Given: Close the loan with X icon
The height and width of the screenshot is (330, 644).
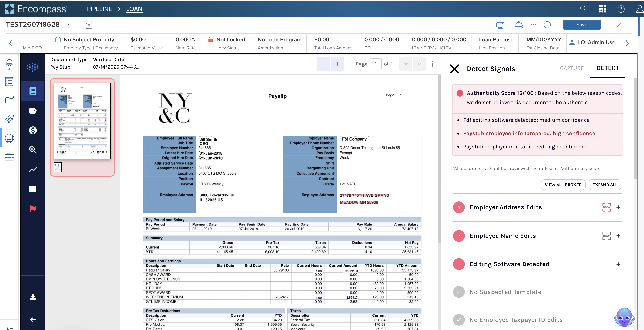Looking at the screenshot, I should pyautogui.click(x=619, y=25).
